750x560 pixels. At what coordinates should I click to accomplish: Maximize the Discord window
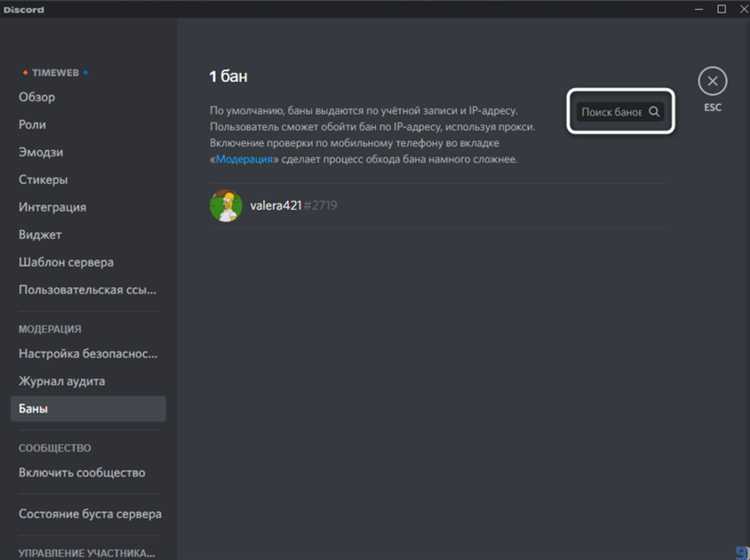coord(721,9)
